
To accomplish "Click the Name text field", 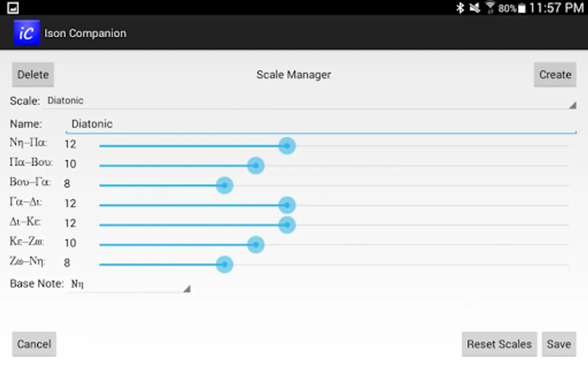I will 321,124.
